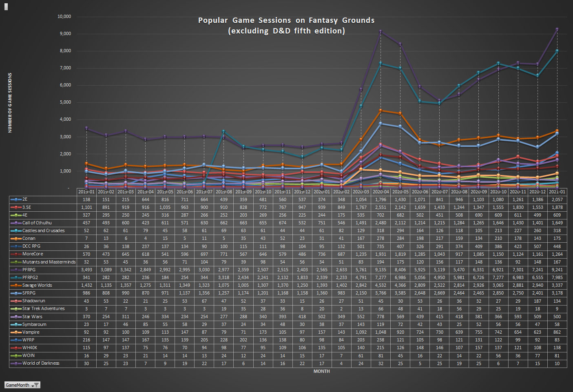The width and height of the screenshot is (573, 392).
Task: Select the 'DCC RPG' legend label
Action: point(31,246)
